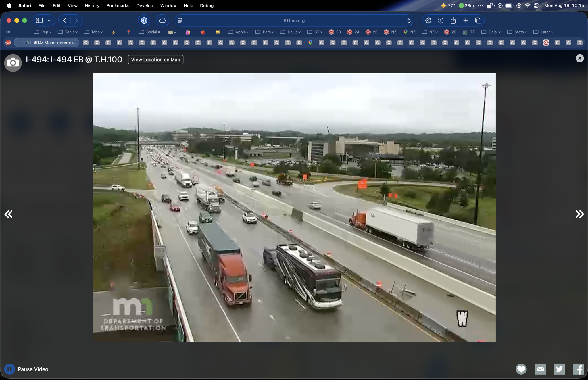Viewport: 588px width, 380px height.
Task: Open the Later bookmarks folder
Action: 543,32
